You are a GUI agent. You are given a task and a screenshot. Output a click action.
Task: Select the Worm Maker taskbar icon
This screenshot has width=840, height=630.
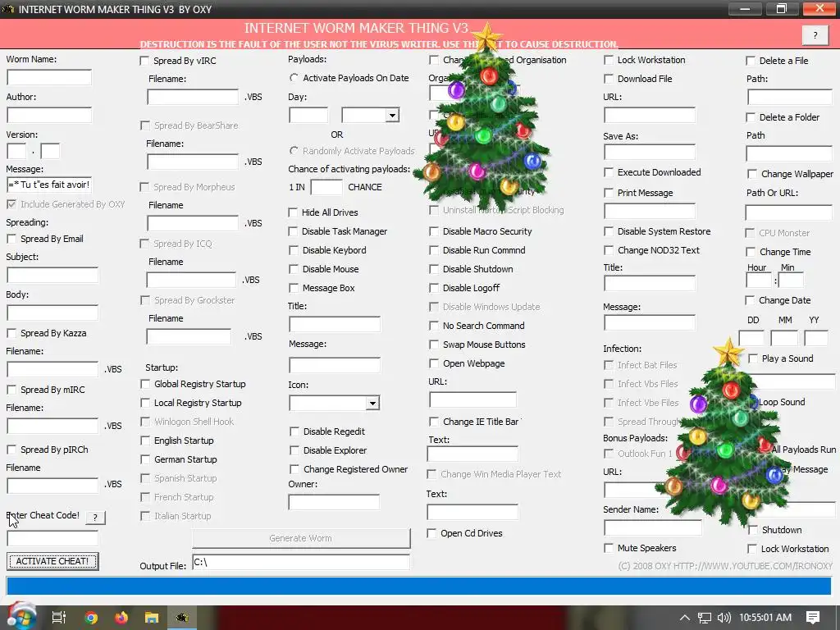coord(182,618)
